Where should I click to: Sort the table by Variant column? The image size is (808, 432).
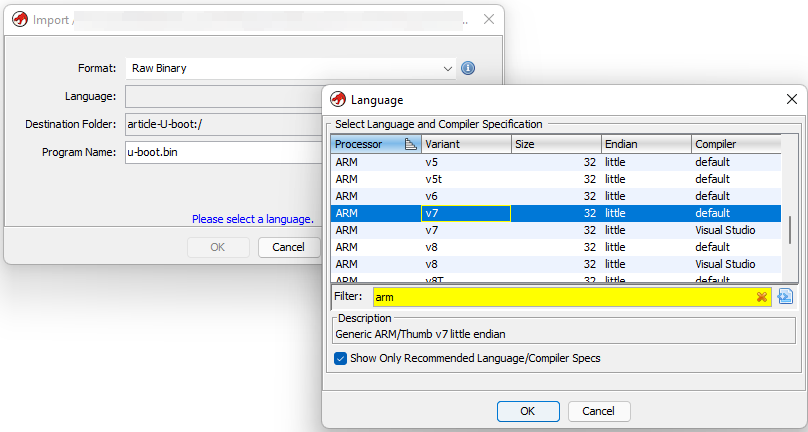(x=466, y=144)
